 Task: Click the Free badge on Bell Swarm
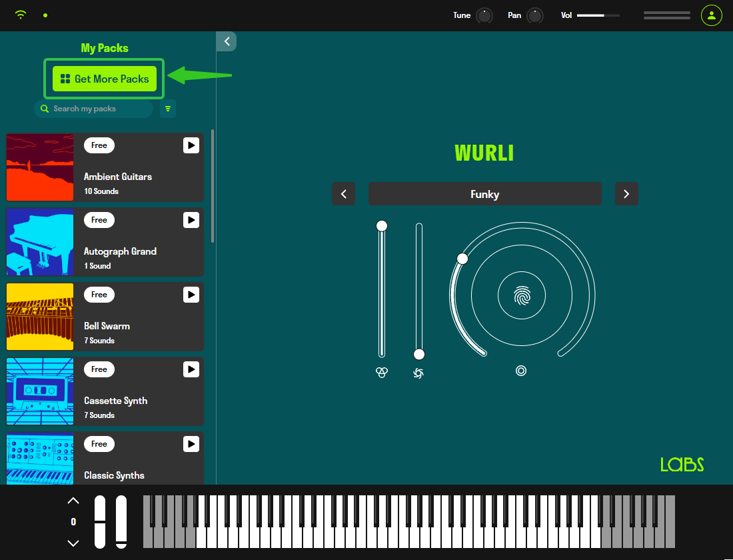(x=99, y=295)
